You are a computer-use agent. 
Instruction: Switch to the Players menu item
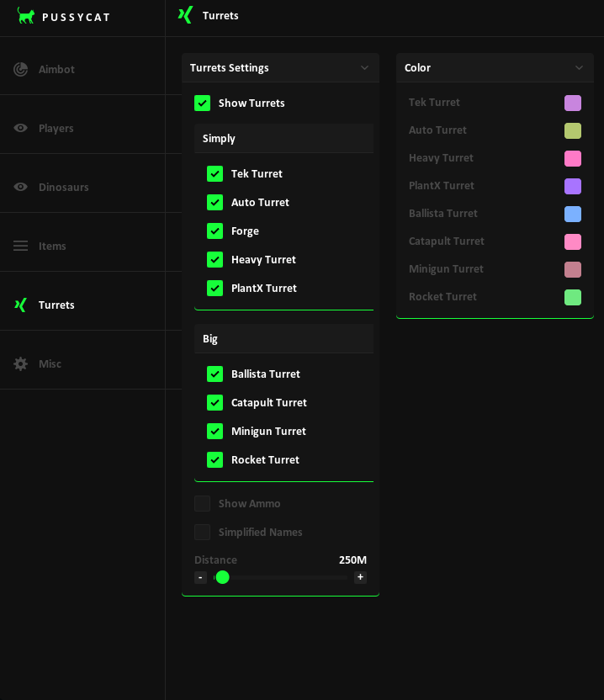(x=56, y=129)
